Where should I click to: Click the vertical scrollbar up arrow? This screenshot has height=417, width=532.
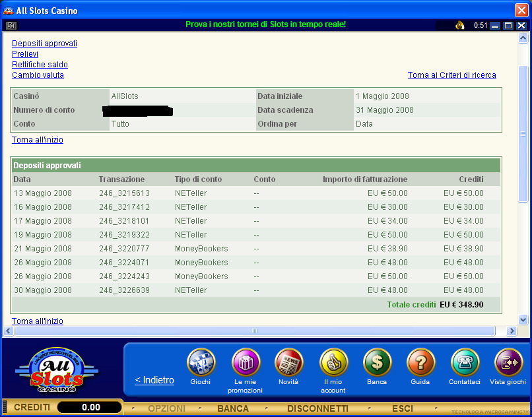tap(523, 38)
